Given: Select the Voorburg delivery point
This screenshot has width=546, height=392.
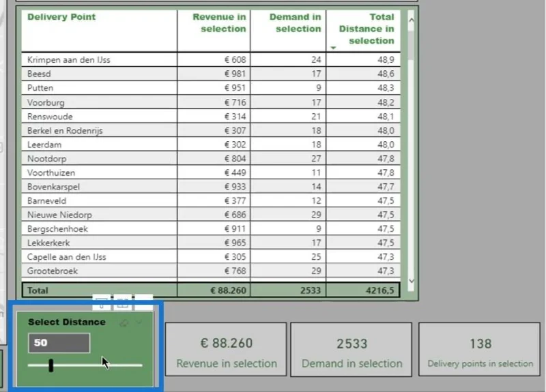Looking at the screenshot, I should point(46,103).
